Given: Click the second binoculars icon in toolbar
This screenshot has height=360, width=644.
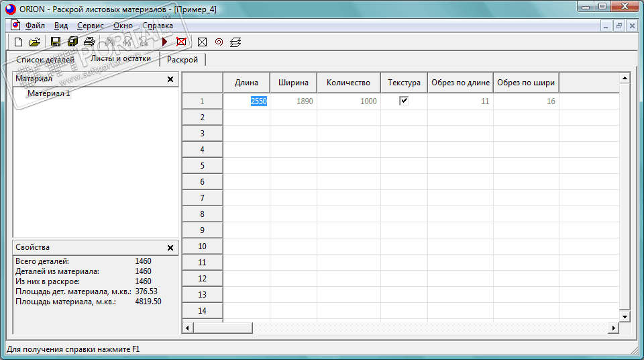Looking at the screenshot, I should point(127,42).
